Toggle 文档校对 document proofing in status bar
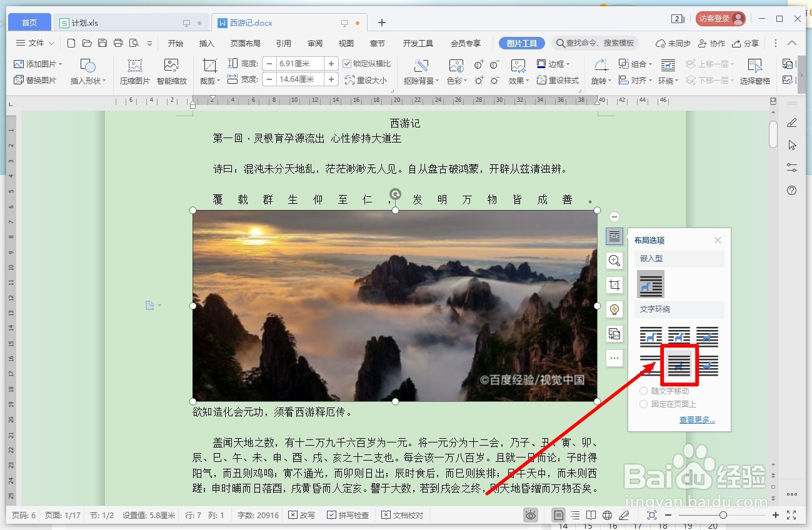Screen dimensions: 812x530 [403, 516]
